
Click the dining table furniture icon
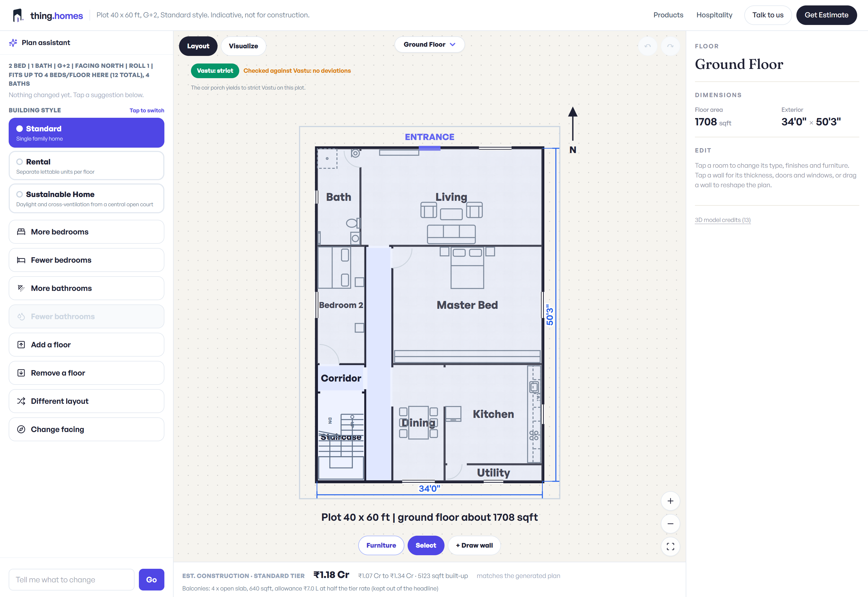(x=418, y=423)
